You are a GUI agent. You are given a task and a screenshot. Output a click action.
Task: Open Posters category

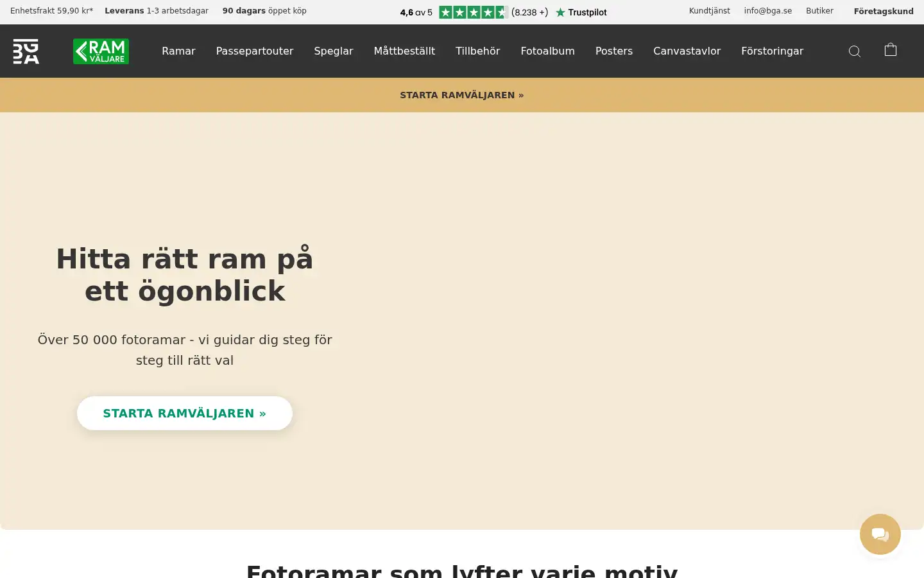[x=614, y=51]
